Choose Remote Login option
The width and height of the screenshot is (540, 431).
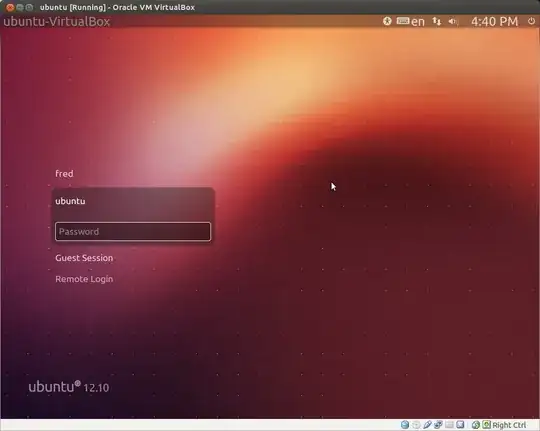(84, 279)
